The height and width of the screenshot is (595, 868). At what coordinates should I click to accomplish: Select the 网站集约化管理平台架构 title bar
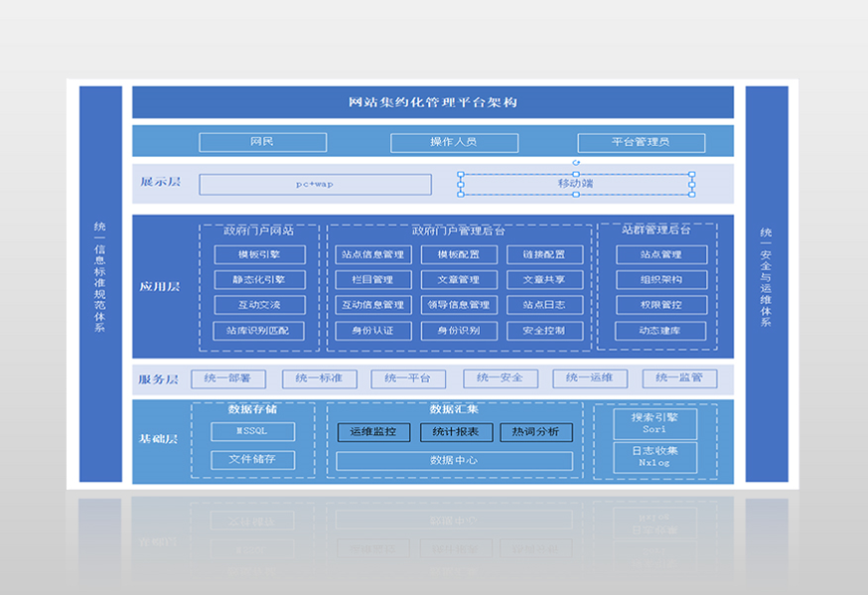pos(432,102)
